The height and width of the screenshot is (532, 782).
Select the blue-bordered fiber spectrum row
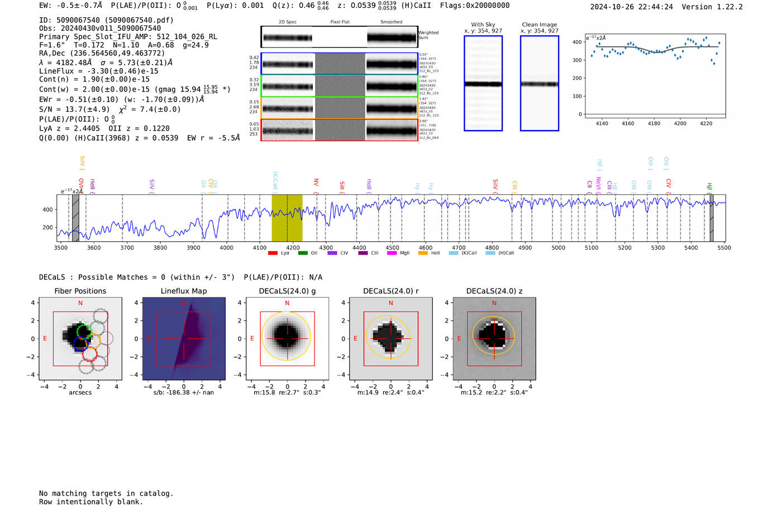coord(339,64)
